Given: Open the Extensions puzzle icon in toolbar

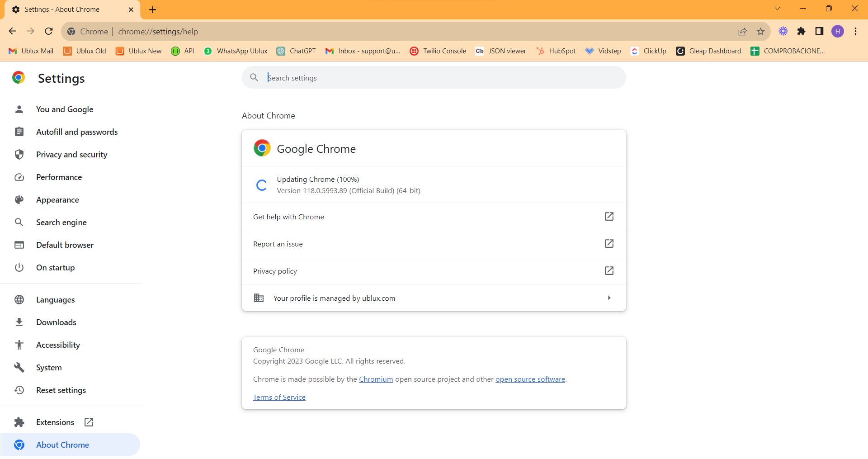Looking at the screenshot, I should click(801, 31).
